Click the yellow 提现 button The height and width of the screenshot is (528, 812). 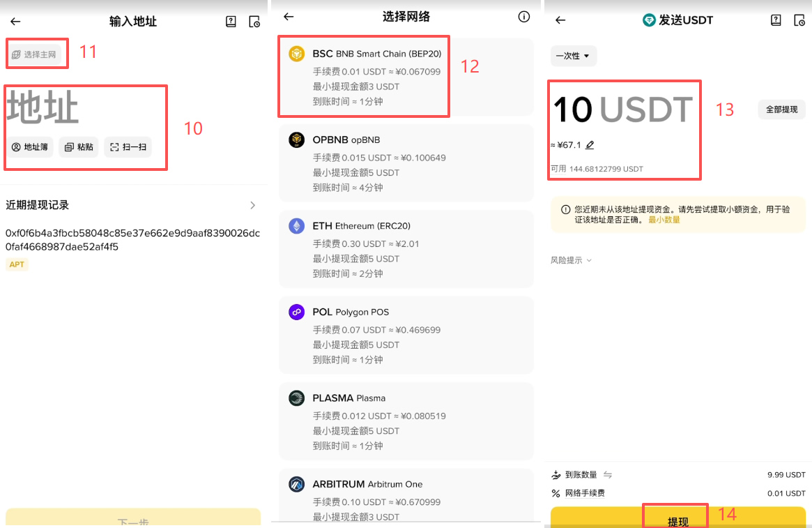678,518
